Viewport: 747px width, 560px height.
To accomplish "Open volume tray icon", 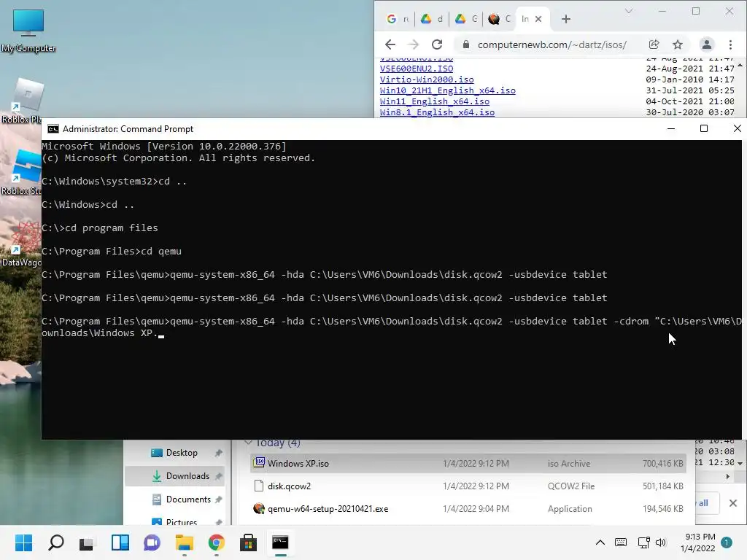I will tap(660, 542).
